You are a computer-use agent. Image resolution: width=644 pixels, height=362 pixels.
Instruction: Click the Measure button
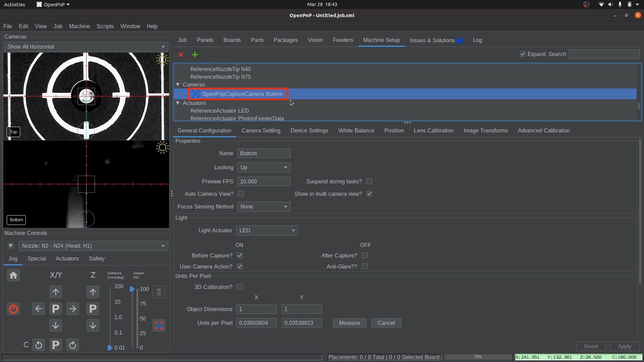(349, 323)
